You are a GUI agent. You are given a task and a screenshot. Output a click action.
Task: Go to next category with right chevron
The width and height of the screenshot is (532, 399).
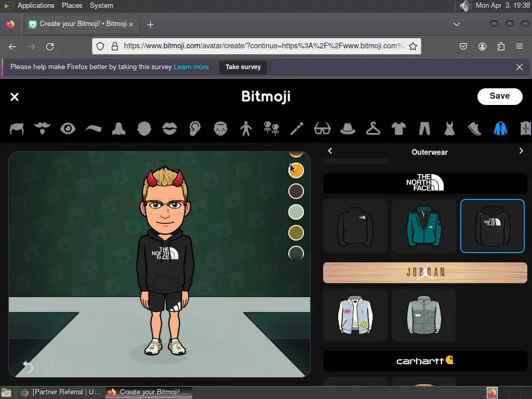click(x=521, y=151)
